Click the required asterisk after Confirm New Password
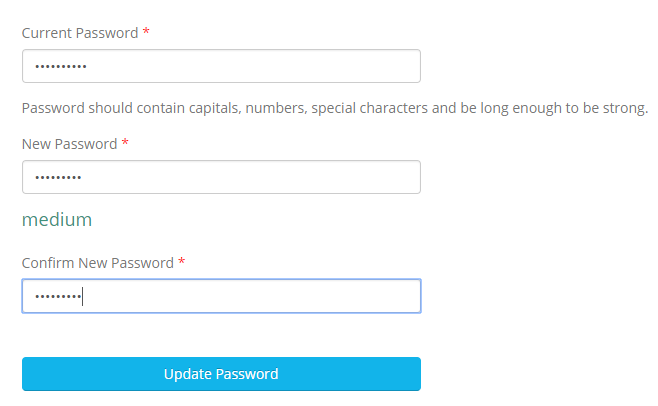 [x=181, y=261]
